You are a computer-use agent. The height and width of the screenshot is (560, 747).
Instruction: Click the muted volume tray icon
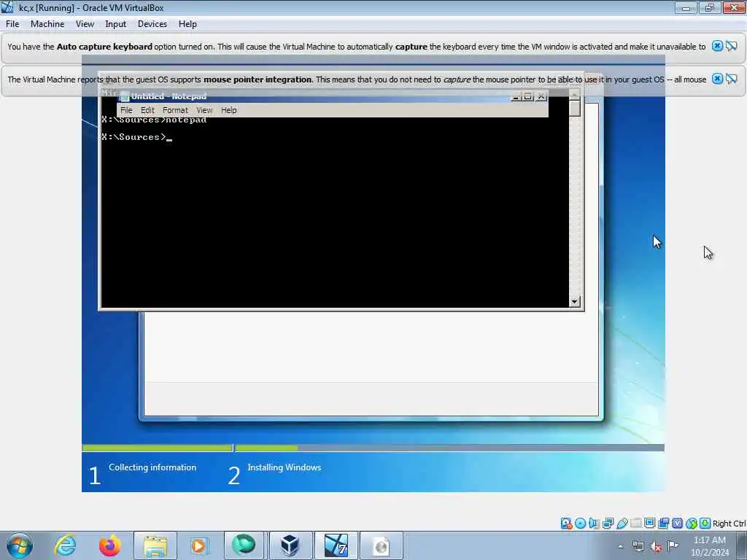656,547
